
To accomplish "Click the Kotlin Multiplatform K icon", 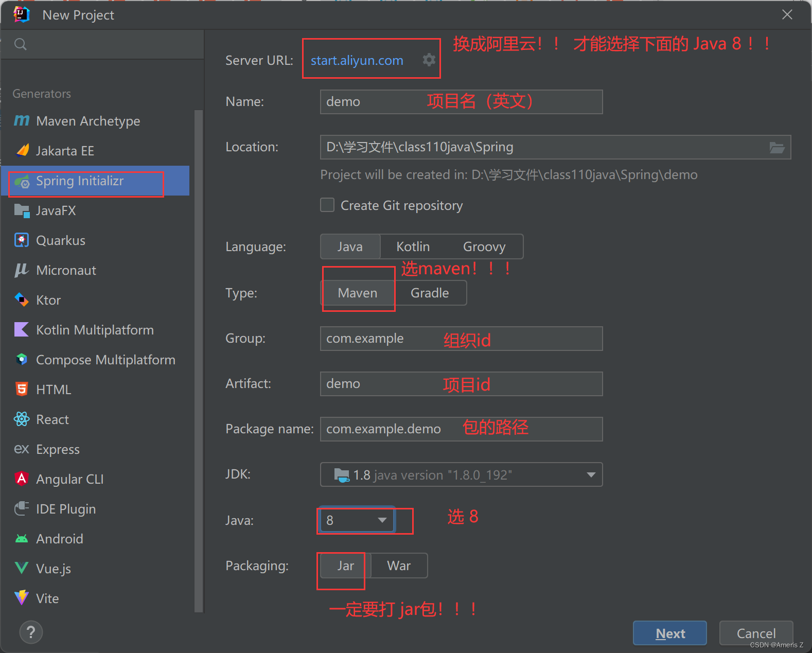I will click(22, 329).
